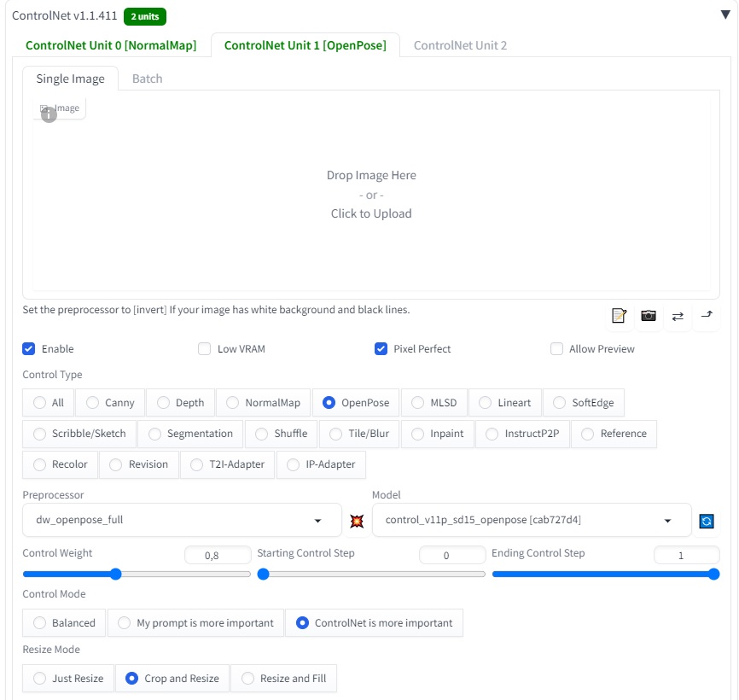The image size is (739, 700).
Task: Open Preprocessor dw_openpose_full dropdown
Action: pyautogui.click(x=182, y=520)
